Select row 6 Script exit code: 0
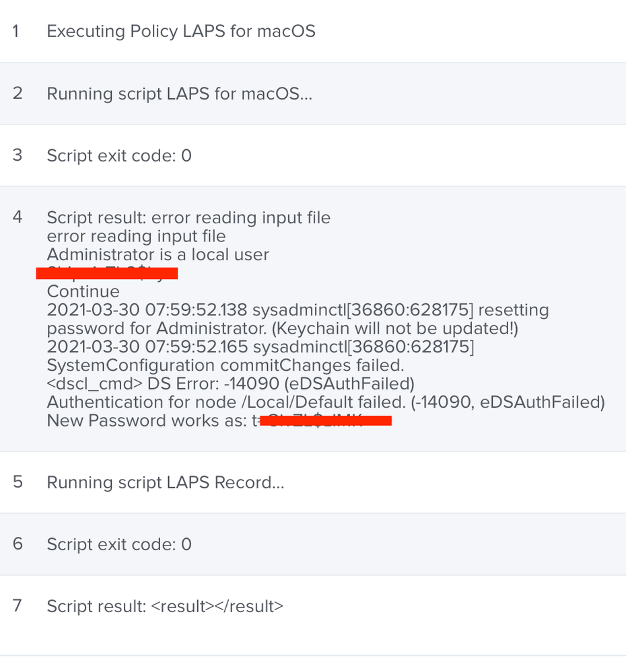Viewport: 626px width, 672px height. point(313,544)
